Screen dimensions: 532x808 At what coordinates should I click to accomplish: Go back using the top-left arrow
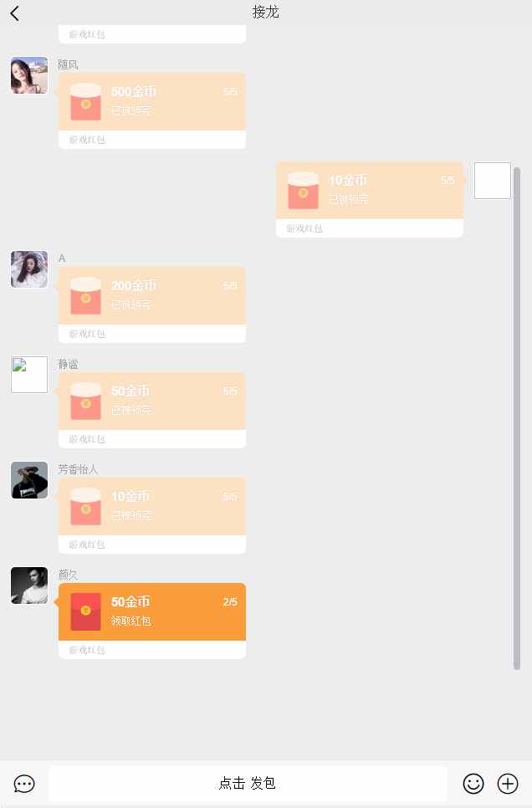pyautogui.click(x=15, y=13)
